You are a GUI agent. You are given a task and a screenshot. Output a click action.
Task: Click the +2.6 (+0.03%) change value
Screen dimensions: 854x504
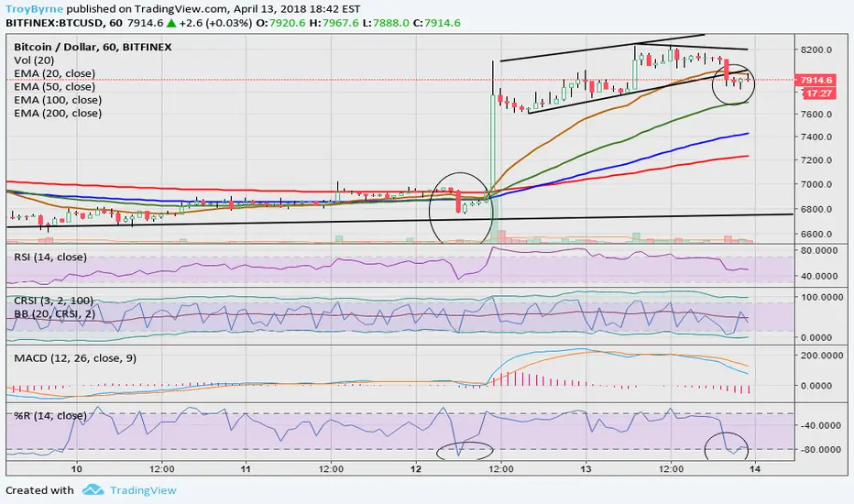pos(215,23)
